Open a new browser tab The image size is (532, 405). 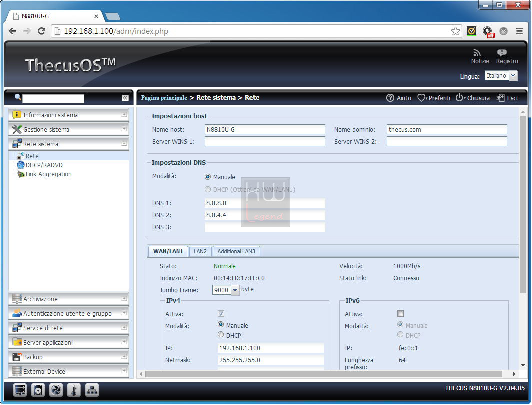click(113, 16)
